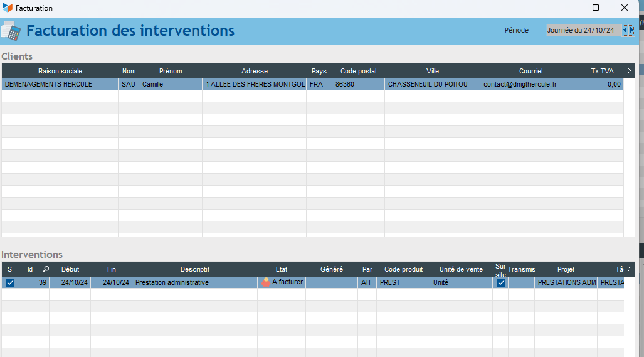Expand the Clients table columns chevron
The height and width of the screenshot is (357, 644).
(x=629, y=71)
